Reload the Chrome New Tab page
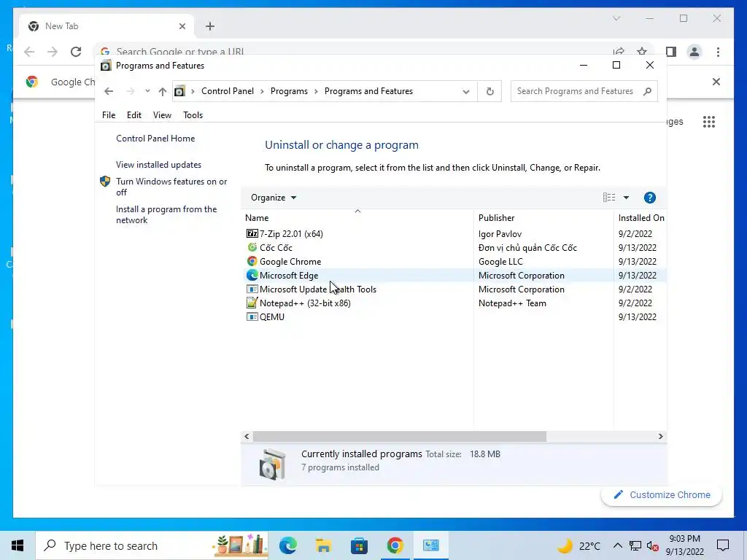The image size is (747, 560). 76,52
